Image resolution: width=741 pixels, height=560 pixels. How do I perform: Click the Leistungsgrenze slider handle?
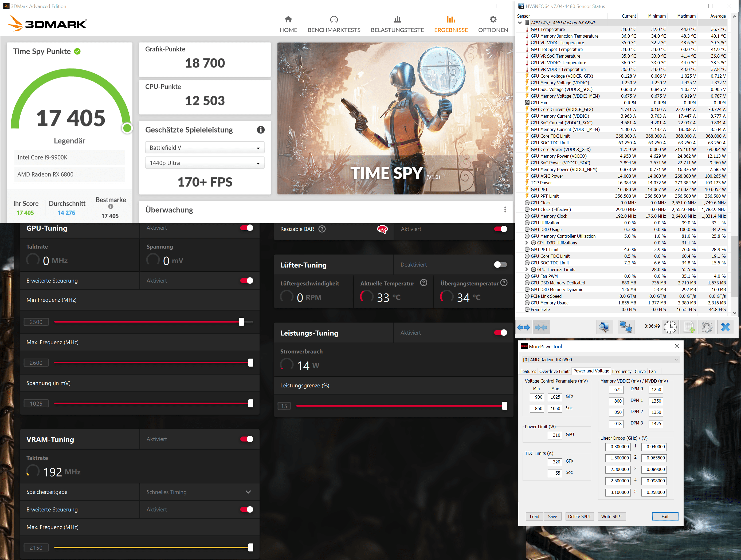tap(504, 406)
